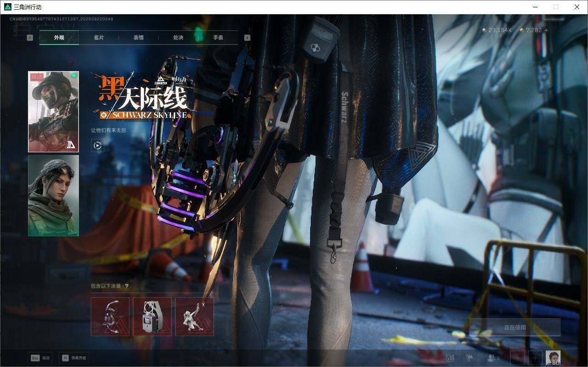588x367 pixels.
Task: Click the 7,282 gold currency balance
Action: [x=531, y=30]
